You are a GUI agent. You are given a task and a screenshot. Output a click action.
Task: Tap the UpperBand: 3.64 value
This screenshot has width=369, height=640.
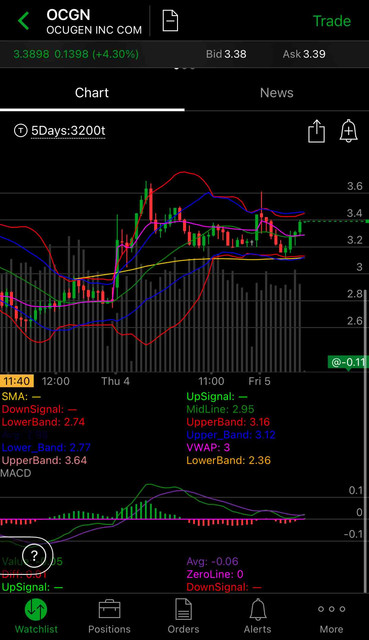(44, 460)
